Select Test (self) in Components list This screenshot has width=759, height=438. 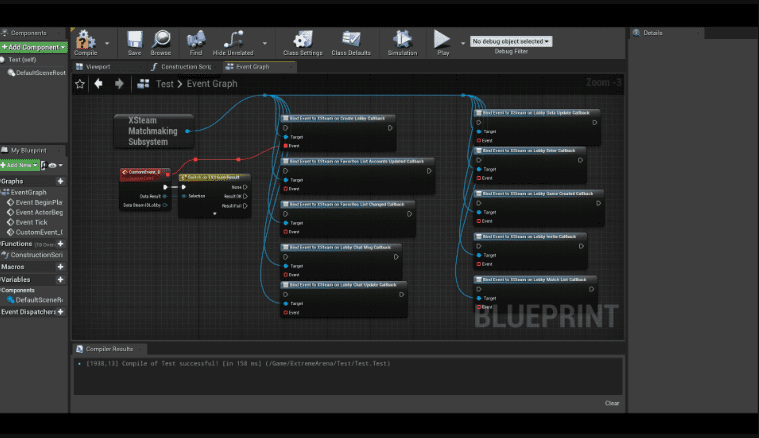(x=22, y=60)
